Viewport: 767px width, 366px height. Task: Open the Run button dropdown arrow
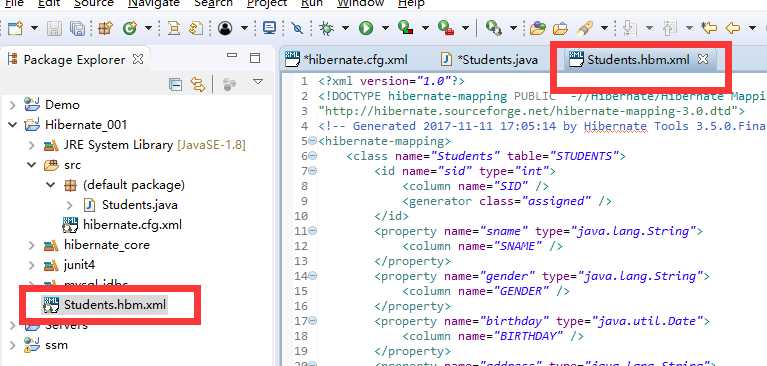coord(385,28)
